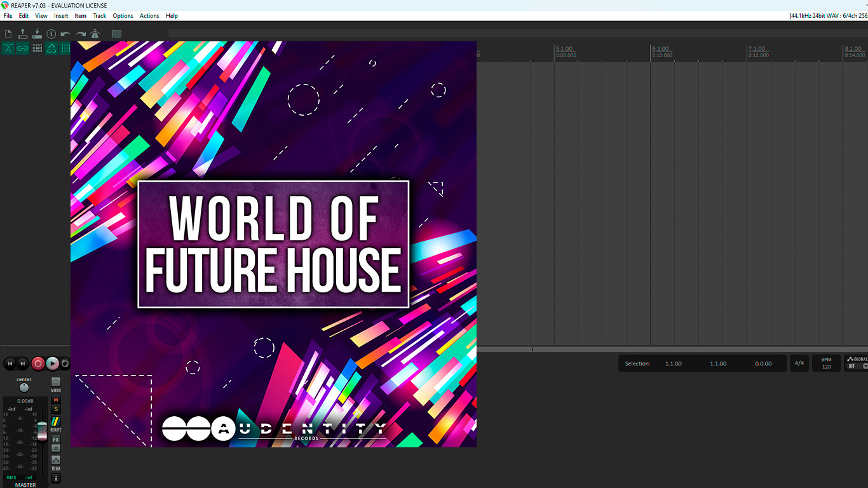Adjust the master pan knob labeled center

pyautogui.click(x=24, y=388)
